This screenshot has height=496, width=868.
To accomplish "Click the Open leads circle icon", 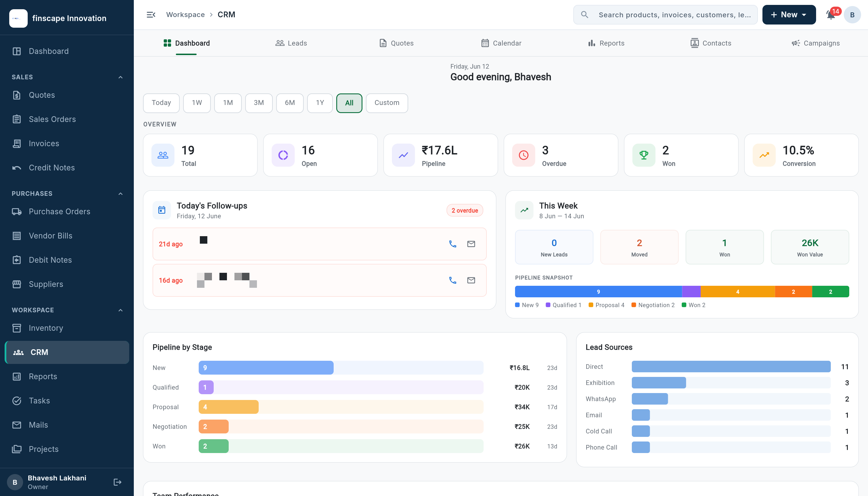I will [x=283, y=155].
